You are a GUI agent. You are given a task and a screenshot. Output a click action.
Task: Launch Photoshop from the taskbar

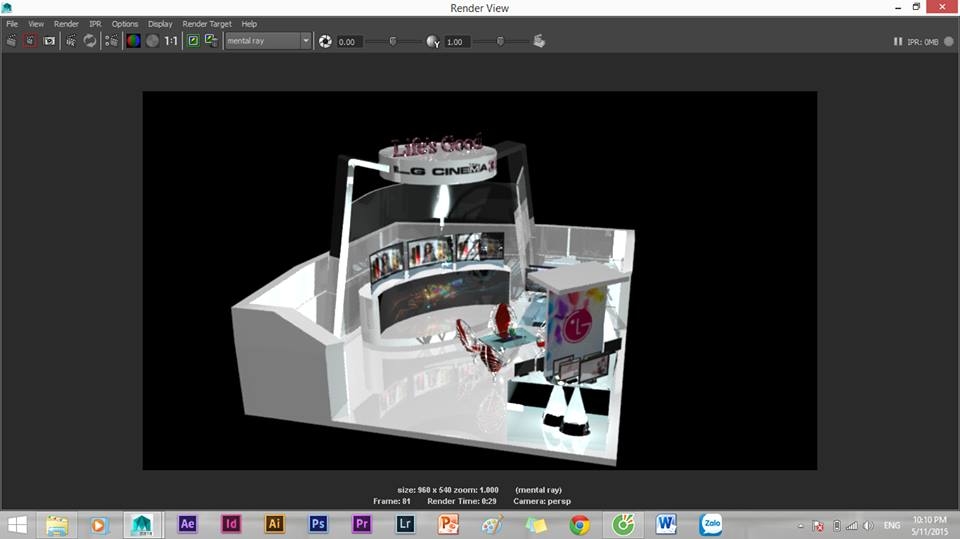tap(318, 524)
